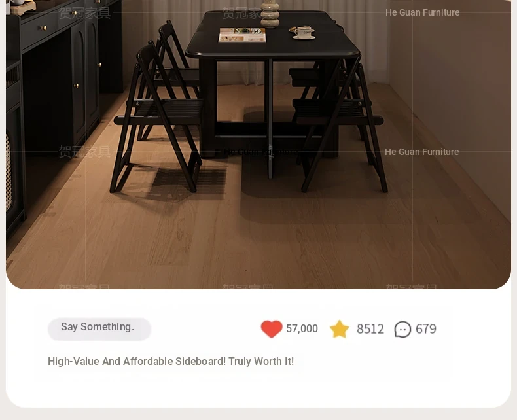Click the top-right He Guan Furniture watermark

(422, 12)
